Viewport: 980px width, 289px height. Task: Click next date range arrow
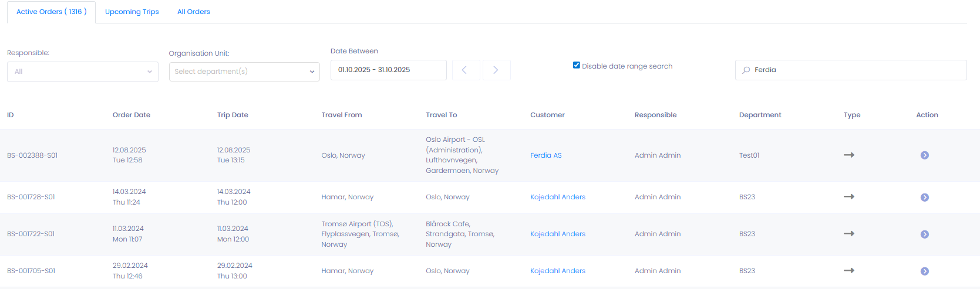click(x=496, y=70)
